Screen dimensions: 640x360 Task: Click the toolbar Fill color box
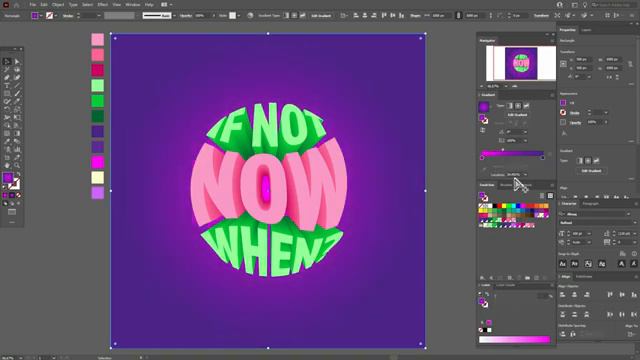[8, 177]
